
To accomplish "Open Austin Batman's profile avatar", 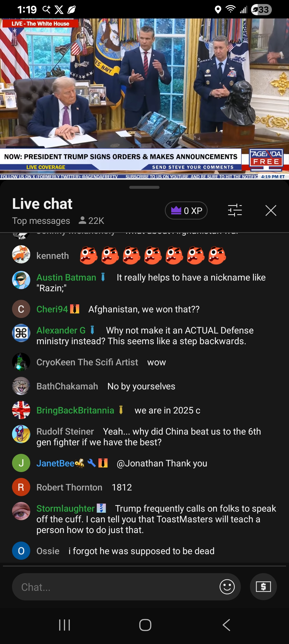I will click(21, 280).
